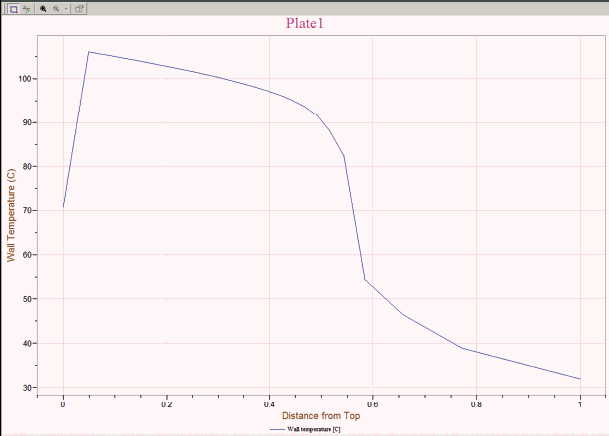The height and width of the screenshot is (436, 609).
Task: Click the greyed zoom out magnifier
Action: (x=56, y=9)
